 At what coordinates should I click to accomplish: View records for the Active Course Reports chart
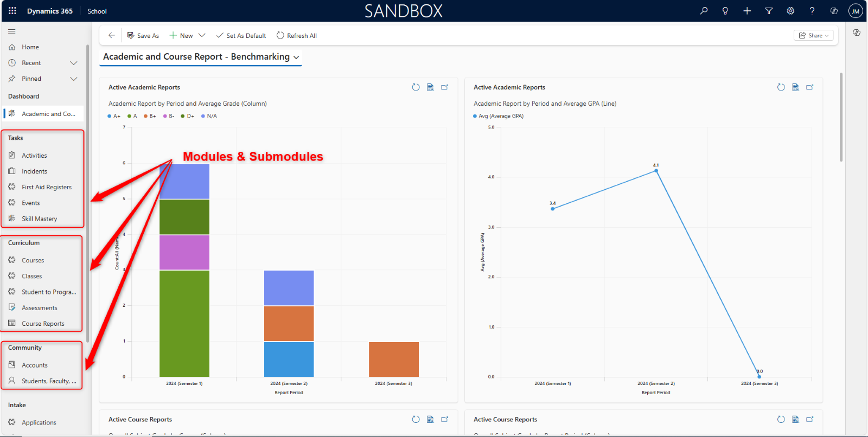click(x=430, y=419)
